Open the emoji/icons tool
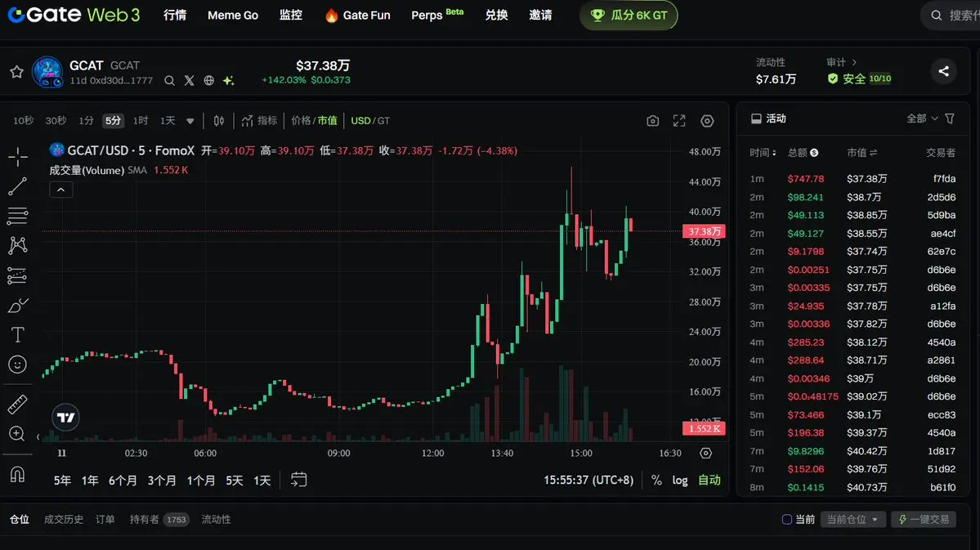 (x=17, y=364)
